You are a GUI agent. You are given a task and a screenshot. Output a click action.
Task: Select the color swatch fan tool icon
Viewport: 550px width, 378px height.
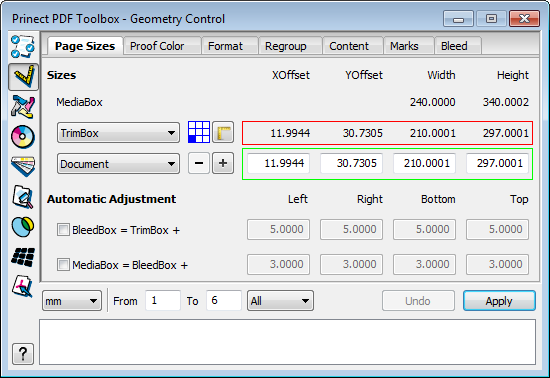[x=23, y=166]
